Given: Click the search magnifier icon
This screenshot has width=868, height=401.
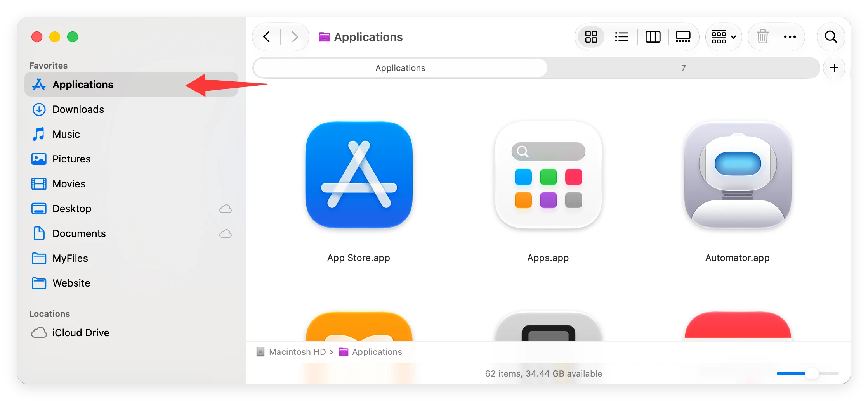Looking at the screenshot, I should [831, 37].
